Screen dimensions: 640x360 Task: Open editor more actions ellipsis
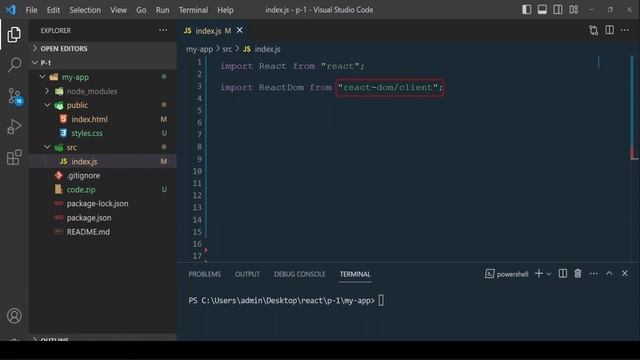pos(625,30)
